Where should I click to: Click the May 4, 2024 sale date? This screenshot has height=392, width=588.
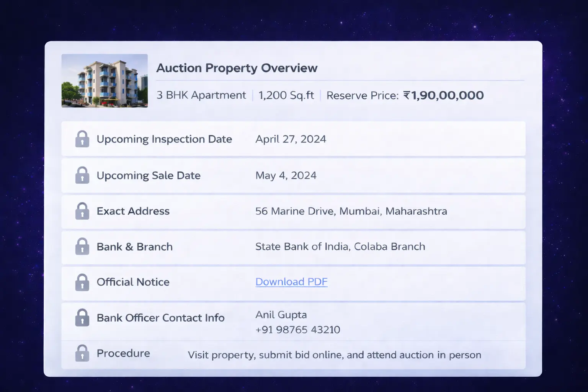286,175
